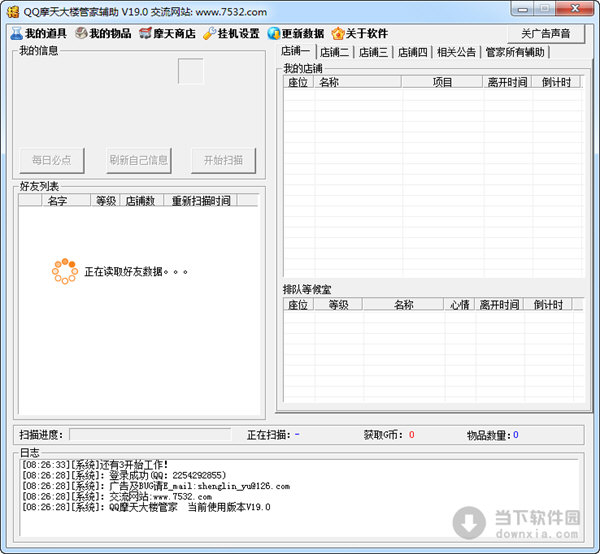The height and width of the screenshot is (554, 600).
Task: Click log line with E_mail address
Action: [156, 486]
